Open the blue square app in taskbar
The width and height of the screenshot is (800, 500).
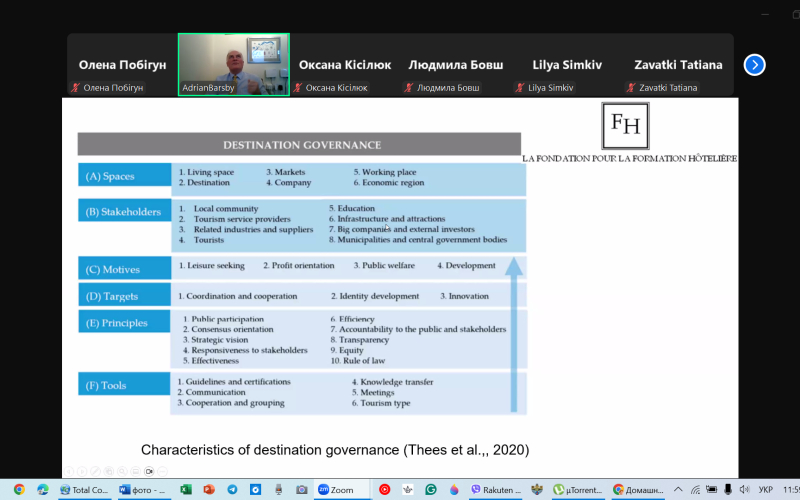pyautogui.click(x=256, y=490)
